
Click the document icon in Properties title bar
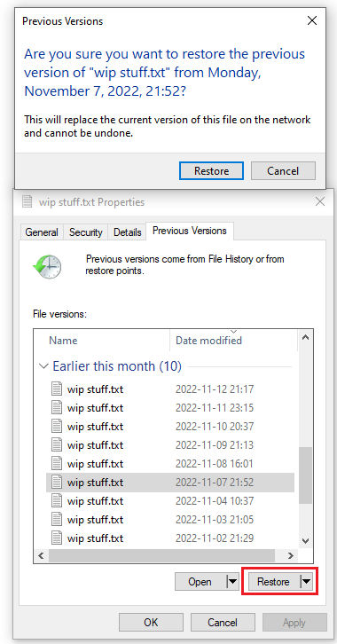pos(27,201)
